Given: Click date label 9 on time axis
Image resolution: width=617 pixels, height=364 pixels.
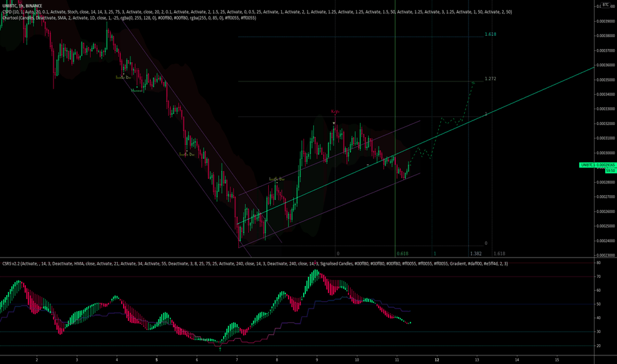Looking at the screenshot, I should [316, 359].
